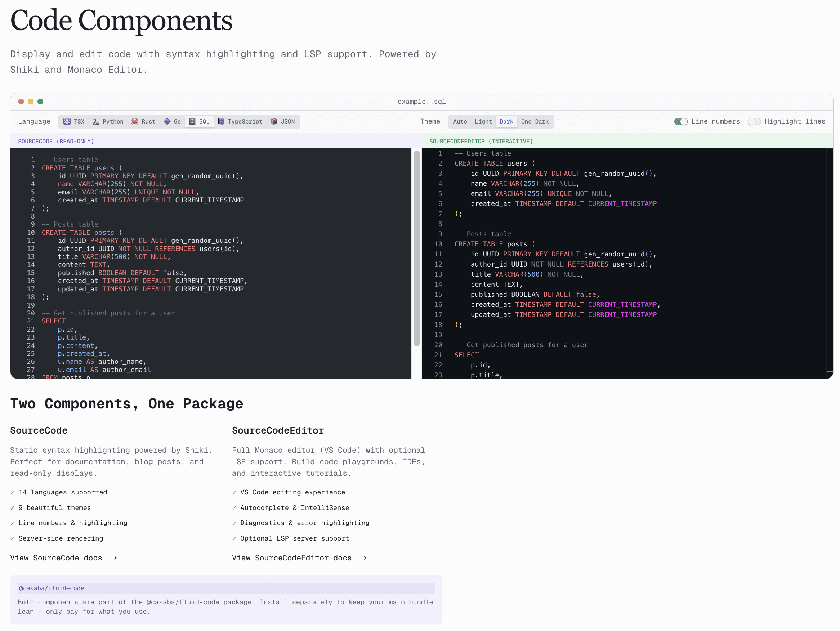Image resolution: width=840 pixels, height=631 pixels.
Task: Click the @casaba/fluid-code package label
Action: [x=52, y=588]
